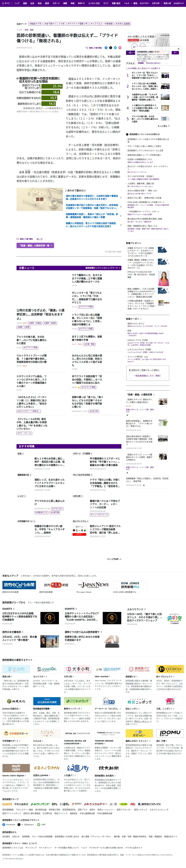Click もっと見る under ranking list
The height and width of the screenshot is (868, 186).
pos(163,126)
